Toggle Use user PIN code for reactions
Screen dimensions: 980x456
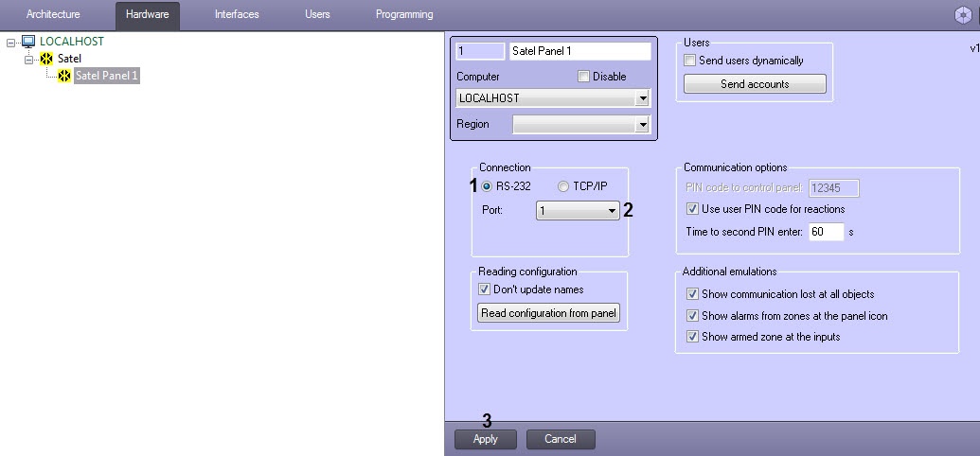(x=692, y=209)
